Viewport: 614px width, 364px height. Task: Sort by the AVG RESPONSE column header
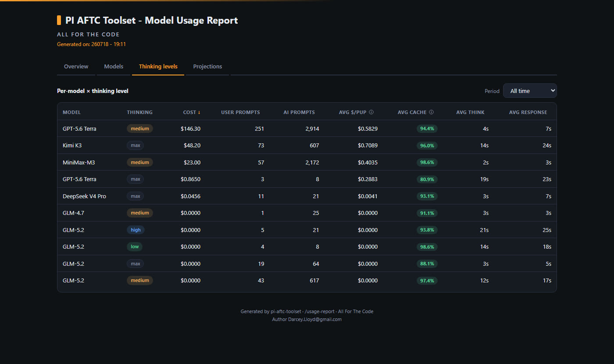coord(528,112)
